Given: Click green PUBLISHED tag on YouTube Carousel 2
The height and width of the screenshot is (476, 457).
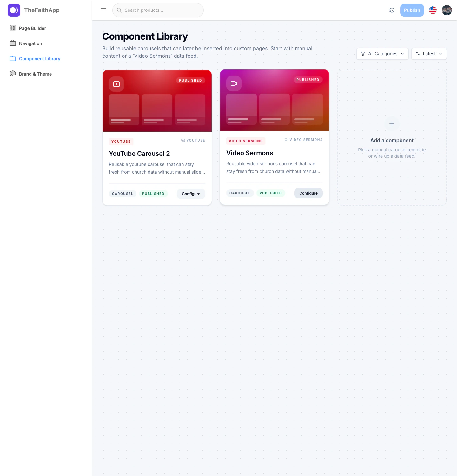Looking at the screenshot, I should pyautogui.click(x=153, y=194).
